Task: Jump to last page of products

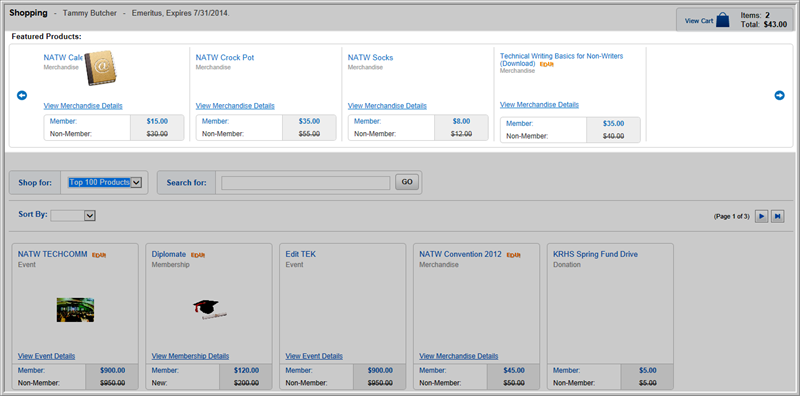Action: click(778, 216)
